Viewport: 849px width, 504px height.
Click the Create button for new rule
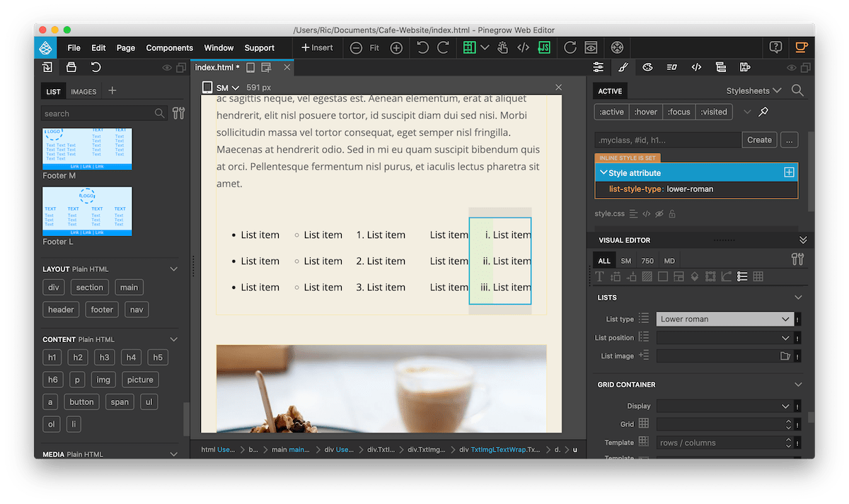tap(759, 140)
